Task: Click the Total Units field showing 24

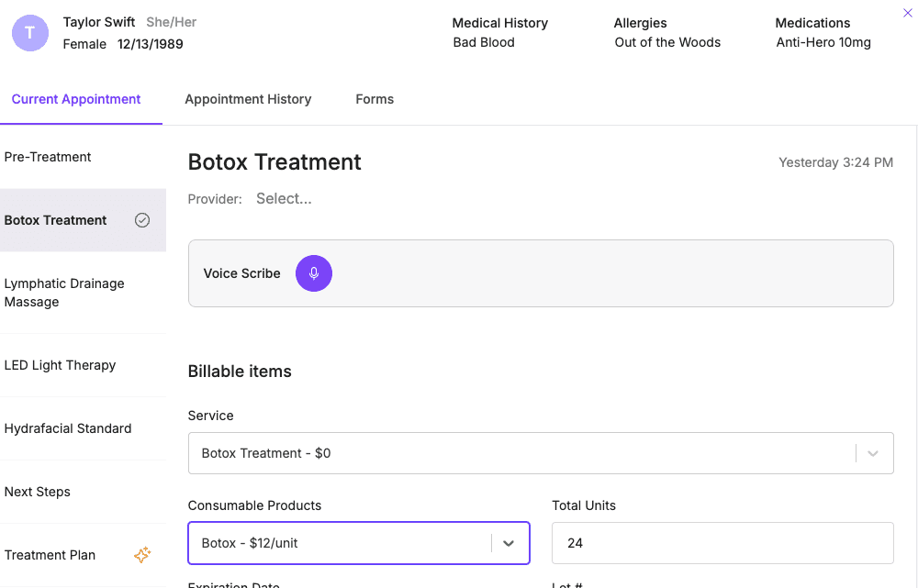Action: click(722, 543)
